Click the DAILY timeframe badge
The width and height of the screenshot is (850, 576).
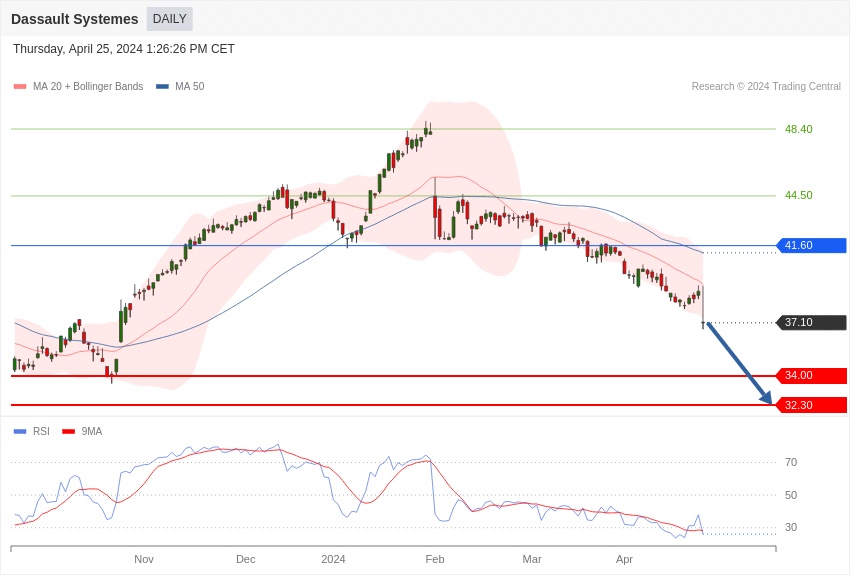169,19
